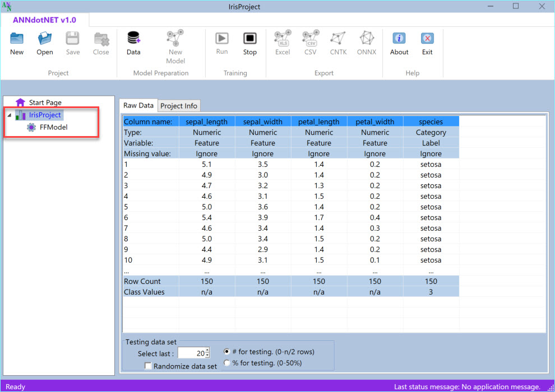The image size is (555, 392).
Task: Click the New Model network icon
Action: tap(175, 38)
